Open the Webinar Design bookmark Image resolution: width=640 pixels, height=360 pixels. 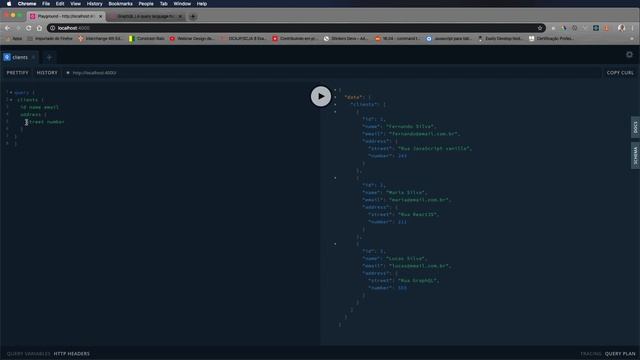tap(192, 38)
